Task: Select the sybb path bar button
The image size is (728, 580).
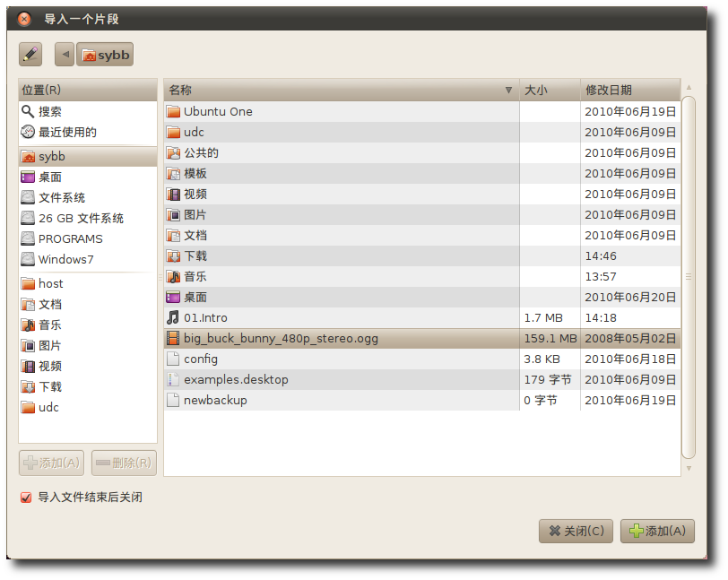Action: click(x=105, y=55)
